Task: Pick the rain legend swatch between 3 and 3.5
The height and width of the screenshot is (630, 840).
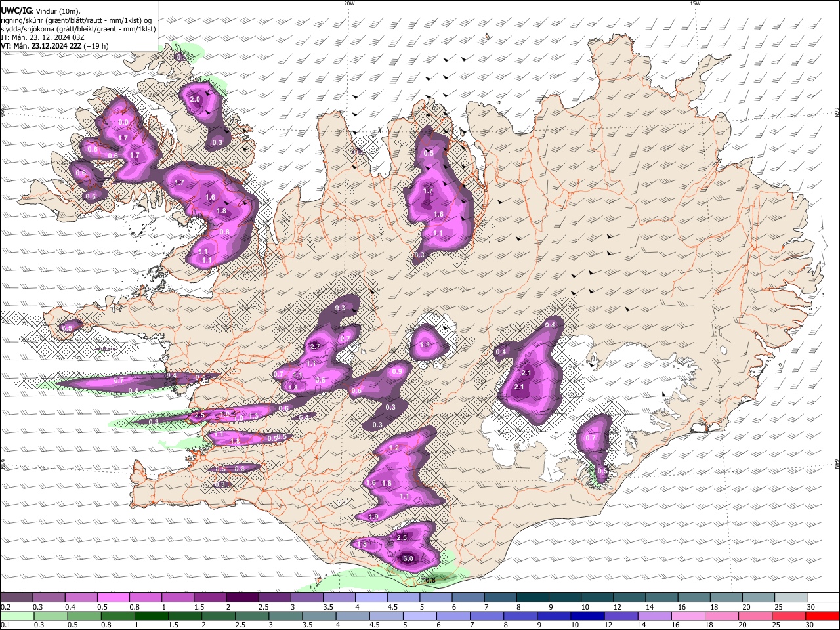Action: tap(285, 616)
